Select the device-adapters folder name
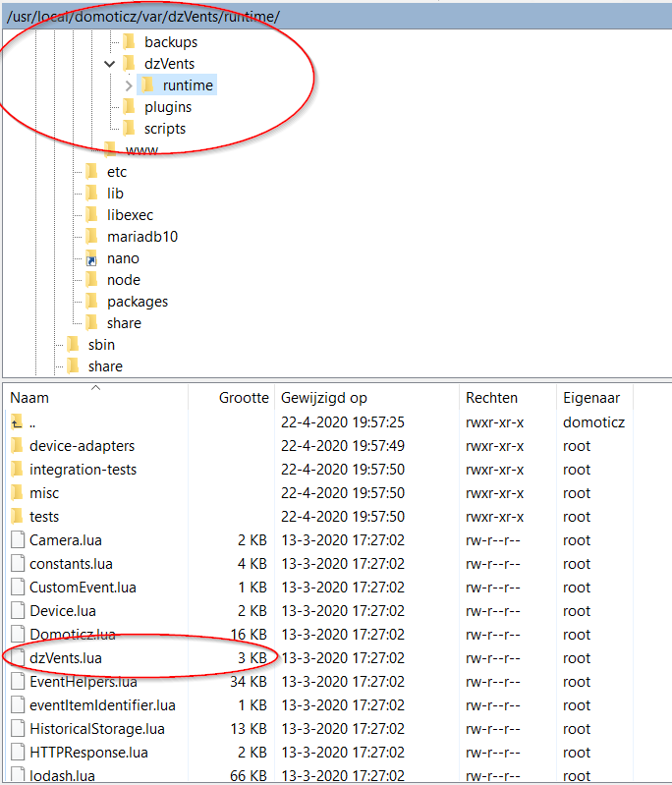 pyautogui.click(x=83, y=446)
